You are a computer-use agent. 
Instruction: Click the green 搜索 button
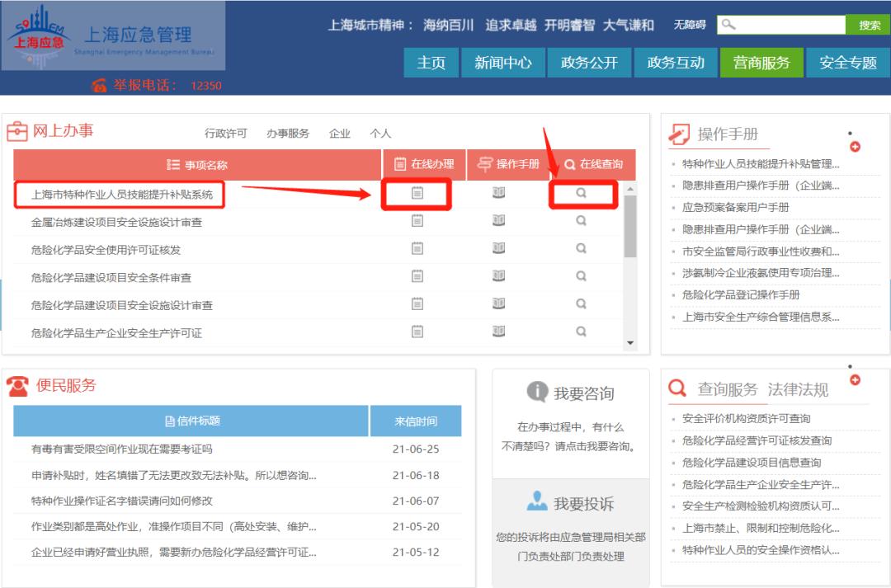pyautogui.click(x=869, y=26)
